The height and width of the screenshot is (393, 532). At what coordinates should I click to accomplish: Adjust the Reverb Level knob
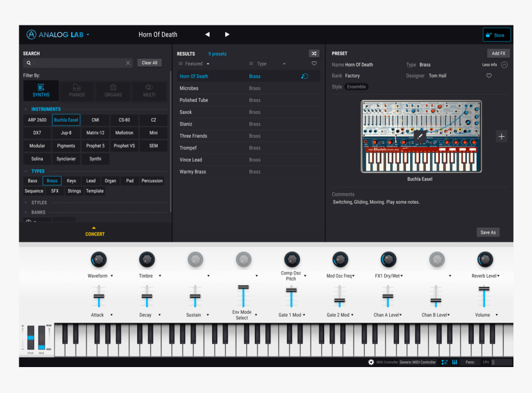pyautogui.click(x=484, y=260)
